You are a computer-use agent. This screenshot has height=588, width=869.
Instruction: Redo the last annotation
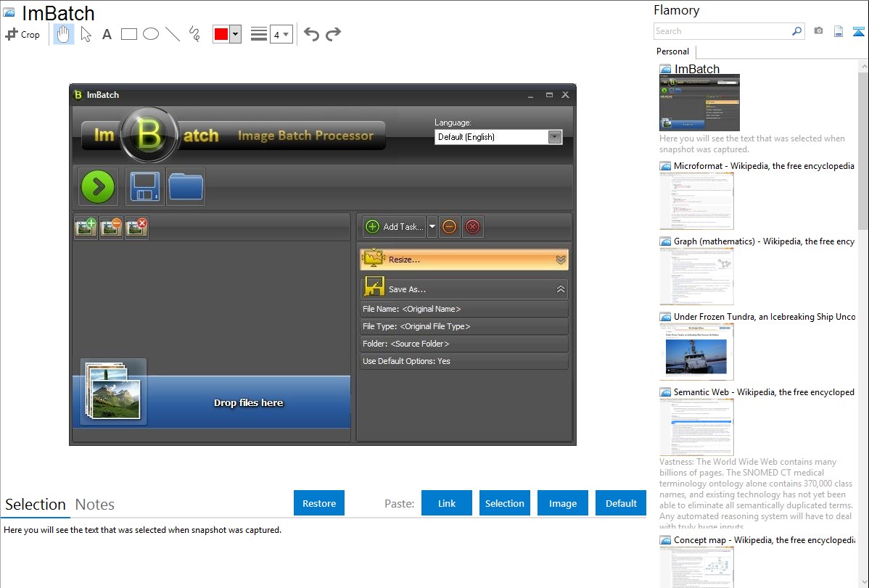tap(333, 34)
